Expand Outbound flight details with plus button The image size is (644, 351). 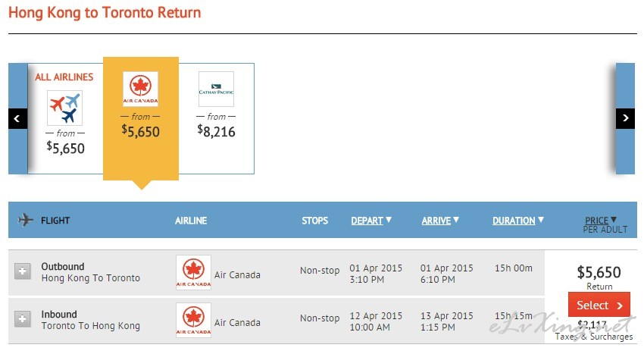click(23, 271)
